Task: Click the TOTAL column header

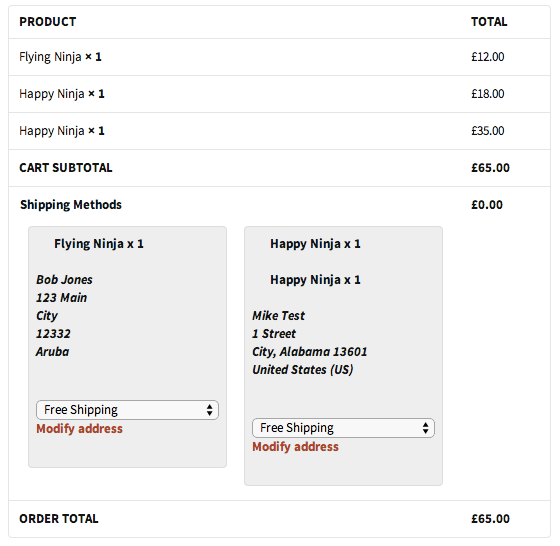Action: 489,22
